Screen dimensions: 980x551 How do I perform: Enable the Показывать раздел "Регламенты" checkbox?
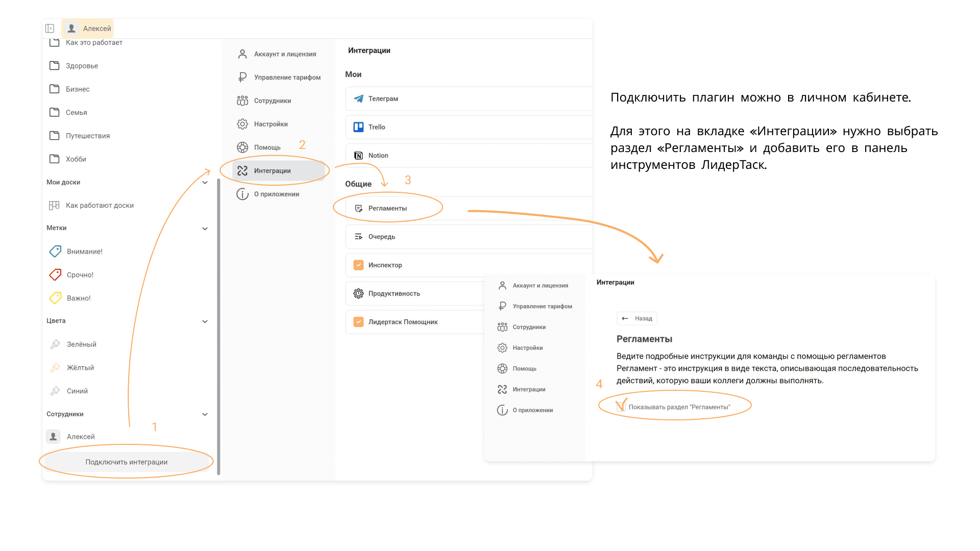(x=621, y=407)
